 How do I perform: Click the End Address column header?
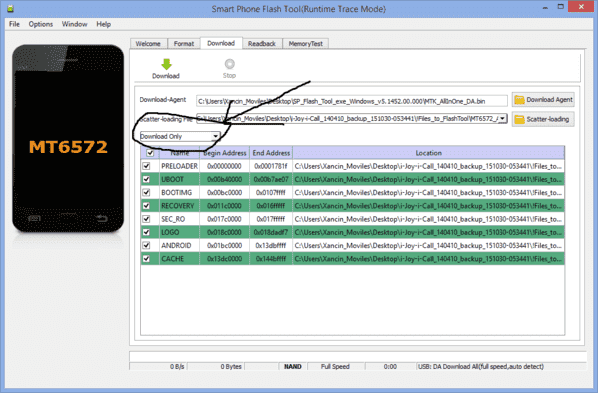click(271, 153)
